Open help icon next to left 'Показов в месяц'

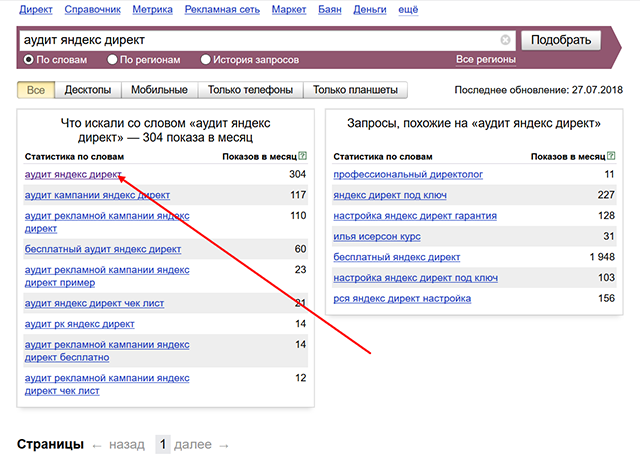(x=302, y=155)
